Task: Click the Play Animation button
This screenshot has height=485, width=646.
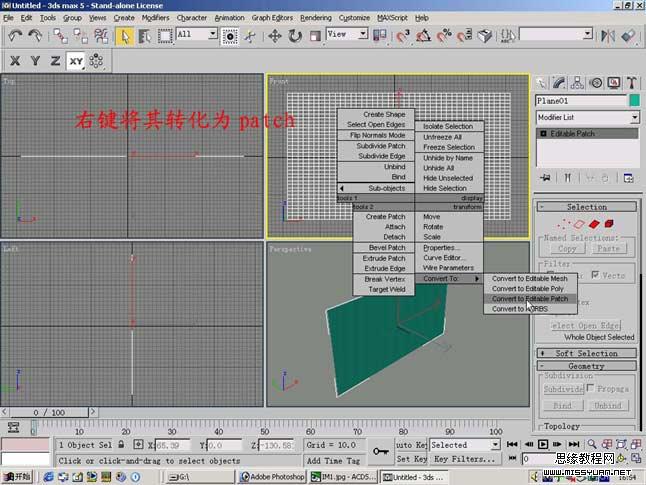Action: point(543,444)
